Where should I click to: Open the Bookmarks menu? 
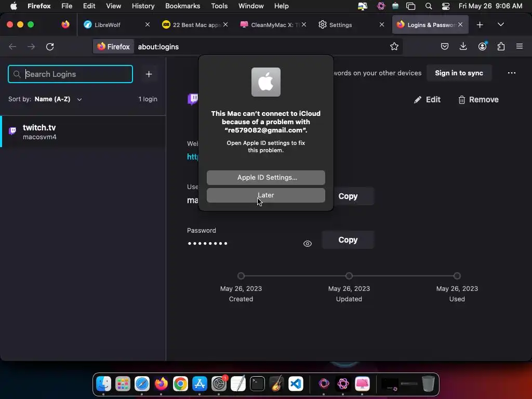tap(182, 6)
